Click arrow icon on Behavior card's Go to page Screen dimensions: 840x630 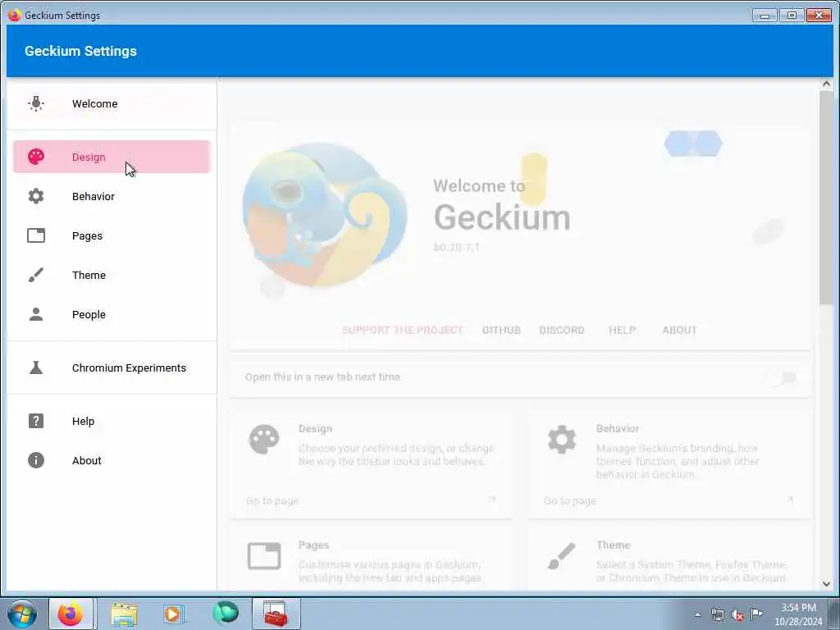(x=790, y=500)
